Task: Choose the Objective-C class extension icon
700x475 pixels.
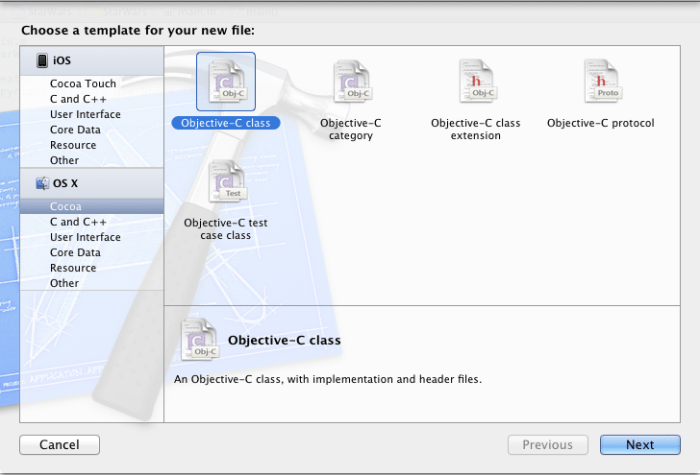Action: pyautogui.click(x=476, y=81)
